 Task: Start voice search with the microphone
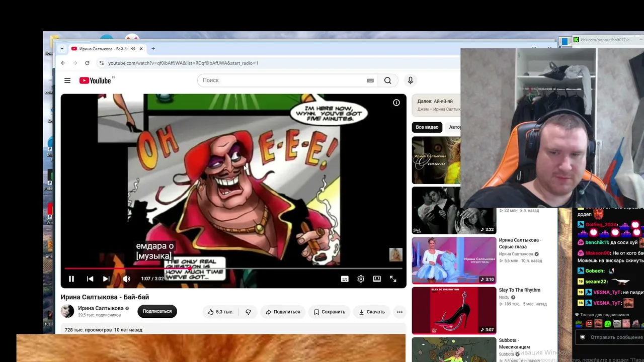411,80
